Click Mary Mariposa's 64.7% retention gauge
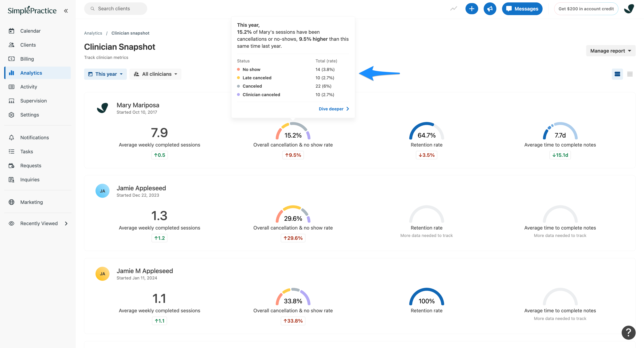 pos(426,131)
